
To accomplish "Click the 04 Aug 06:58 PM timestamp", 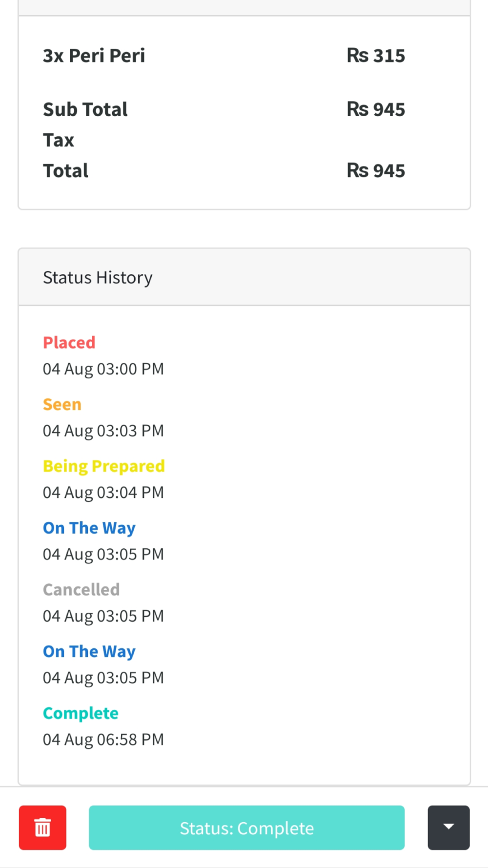I will pyautogui.click(x=103, y=740).
